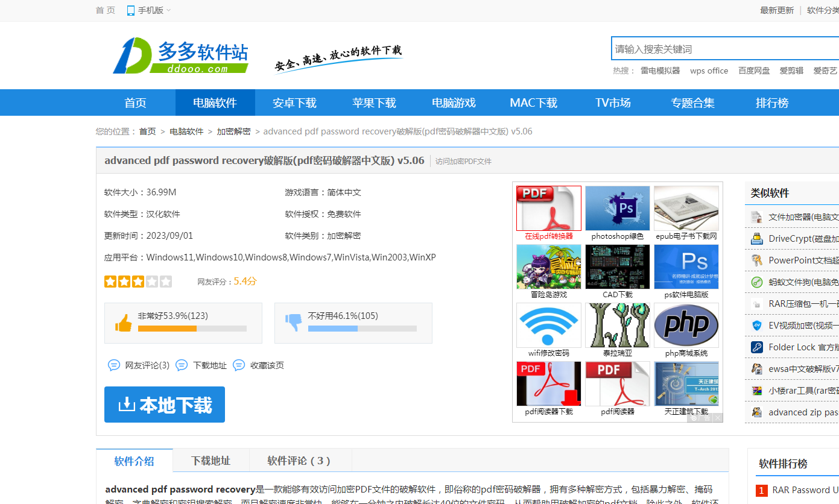Click the EV视频加密 shield icon

[x=756, y=326]
